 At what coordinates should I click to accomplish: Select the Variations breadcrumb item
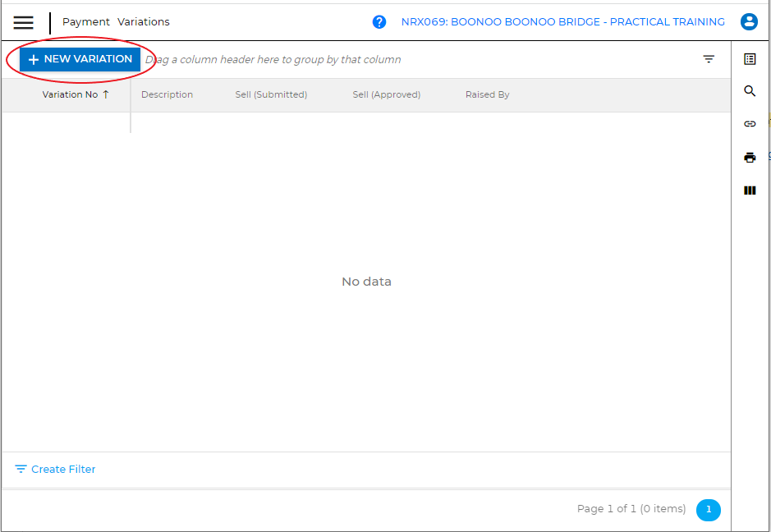coord(144,22)
